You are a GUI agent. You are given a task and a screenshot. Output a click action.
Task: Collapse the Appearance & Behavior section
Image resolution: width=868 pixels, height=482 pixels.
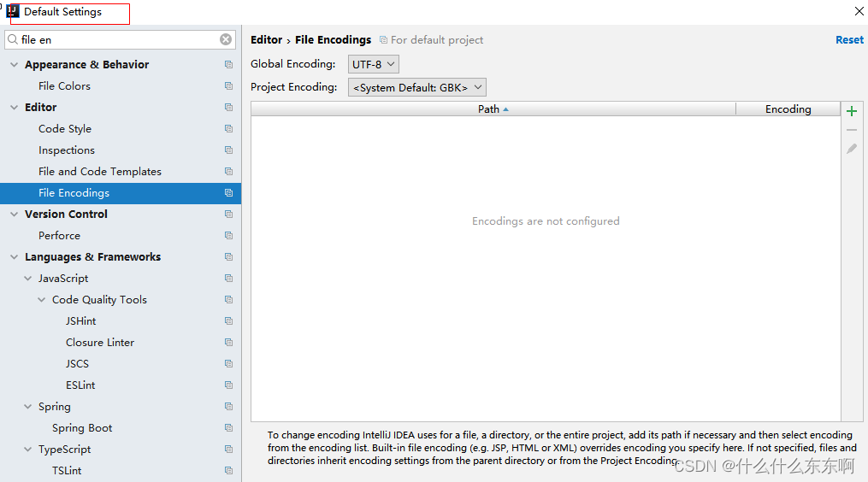15,65
